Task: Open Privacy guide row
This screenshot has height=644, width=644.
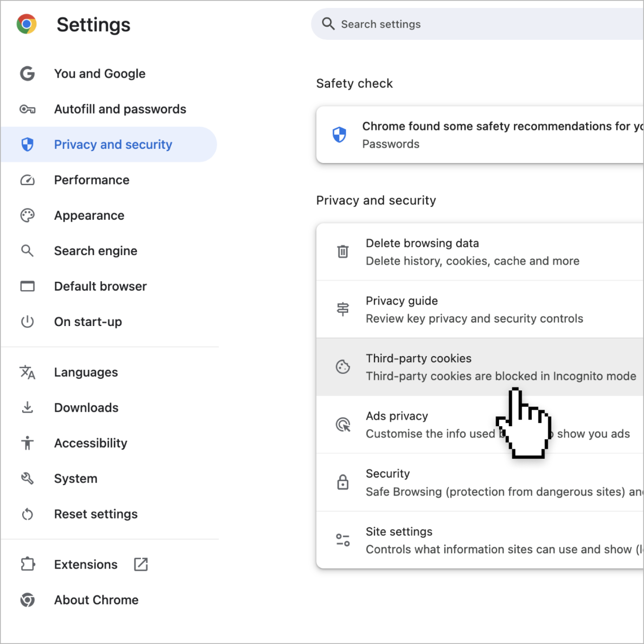Action: coord(480,309)
